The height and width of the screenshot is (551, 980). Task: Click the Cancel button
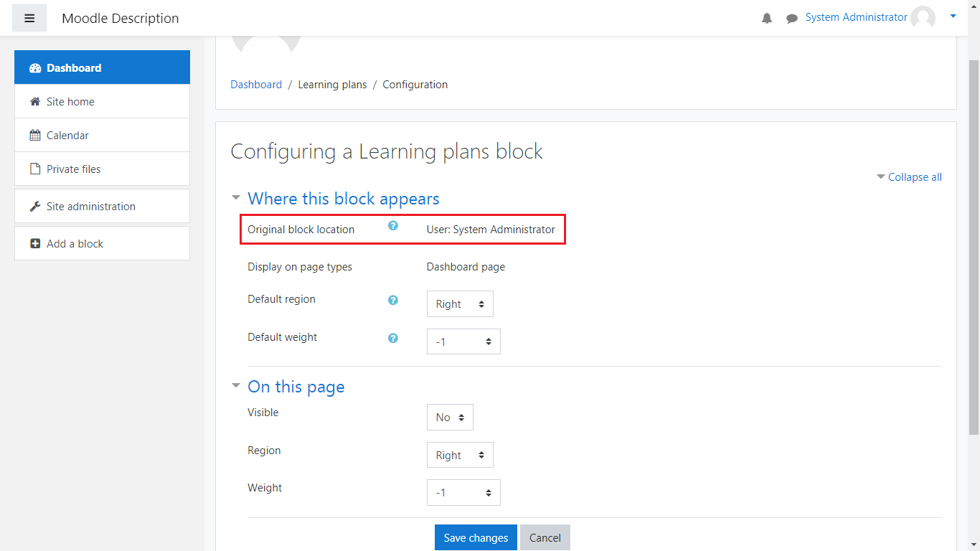coord(545,538)
